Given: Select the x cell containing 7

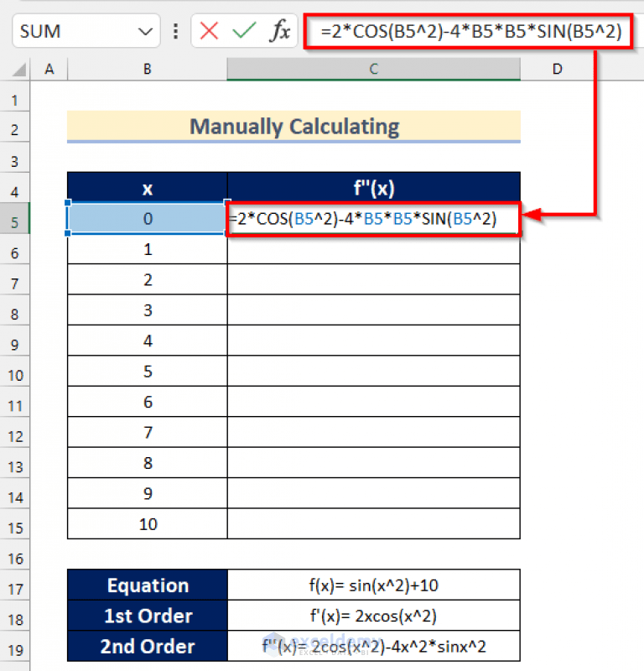Looking at the screenshot, I should 148,432.
